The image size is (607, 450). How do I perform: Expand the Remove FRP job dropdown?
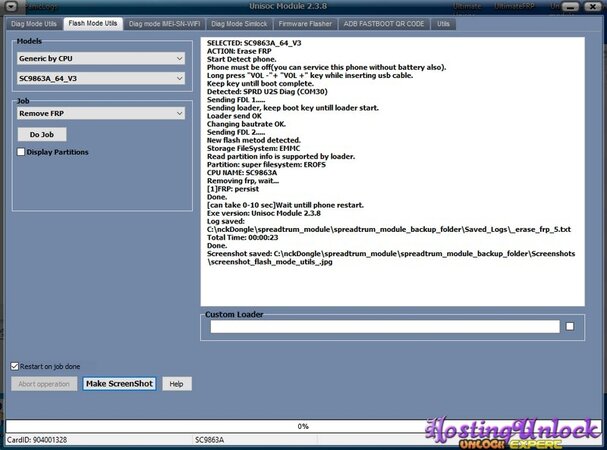[x=100, y=116]
